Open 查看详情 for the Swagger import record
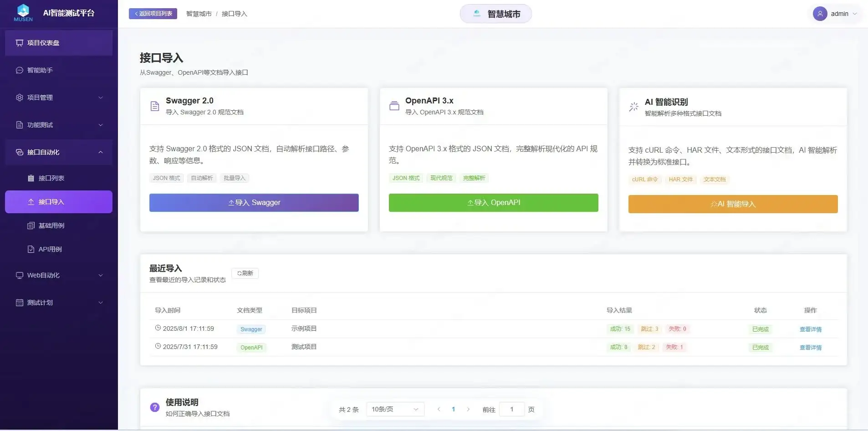Screen dimensions: 868x431 [811, 329]
